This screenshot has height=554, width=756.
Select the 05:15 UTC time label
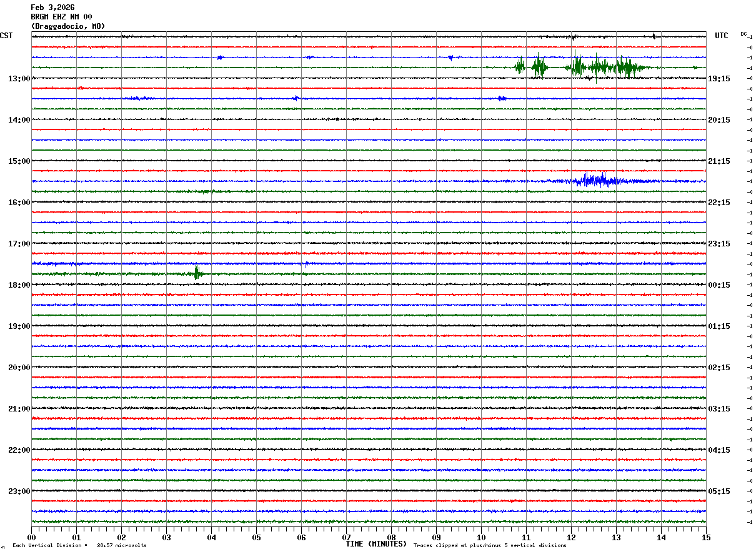coord(719,491)
